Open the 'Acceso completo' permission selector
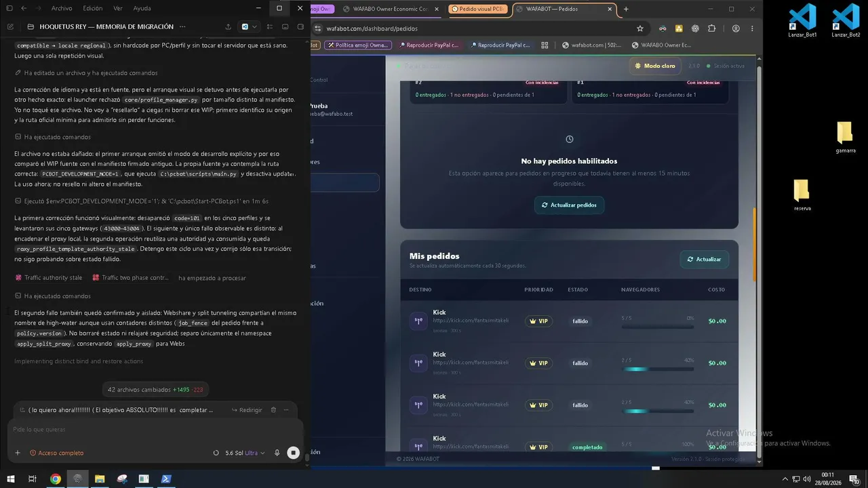Image resolution: width=868 pixels, height=488 pixels. coord(57,453)
